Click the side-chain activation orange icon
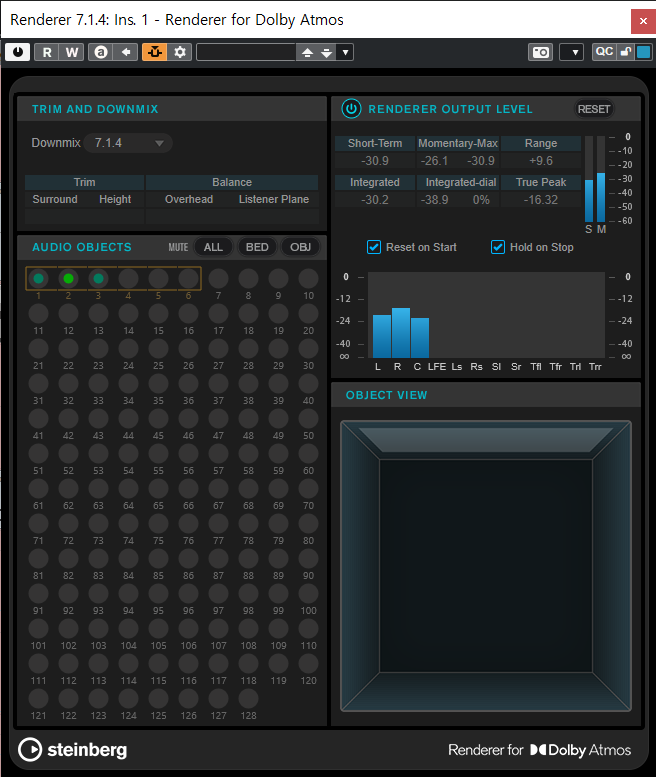This screenshot has width=656, height=777. tap(155, 52)
